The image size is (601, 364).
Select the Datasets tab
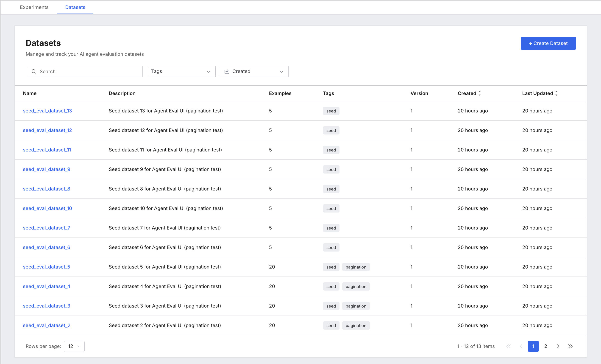(75, 7)
